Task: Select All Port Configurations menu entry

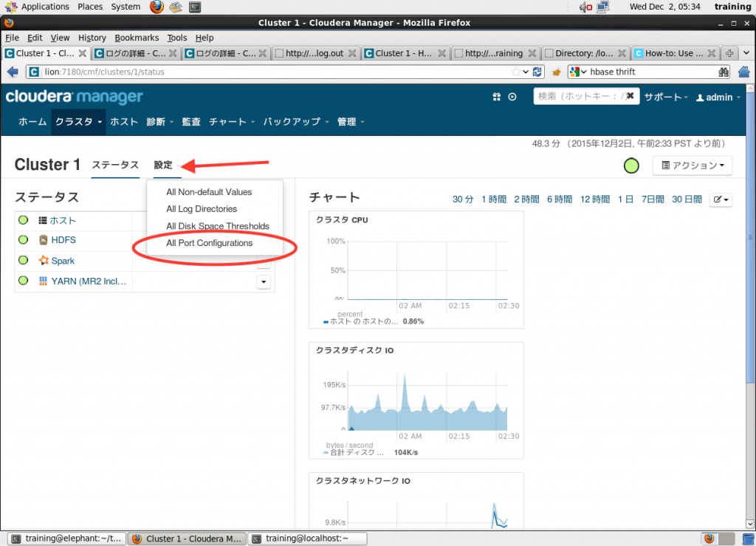Action: point(209,243)
